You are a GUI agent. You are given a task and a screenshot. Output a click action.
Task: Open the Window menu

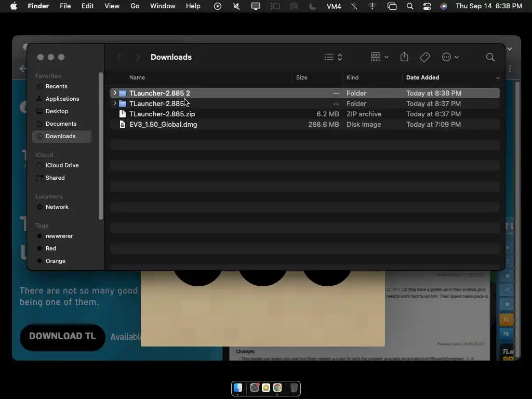click(x=163, y=6)
